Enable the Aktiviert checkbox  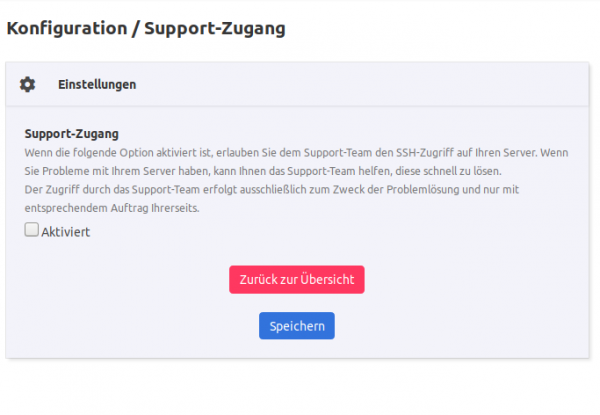pyautogui.click(x=31, y=229)
